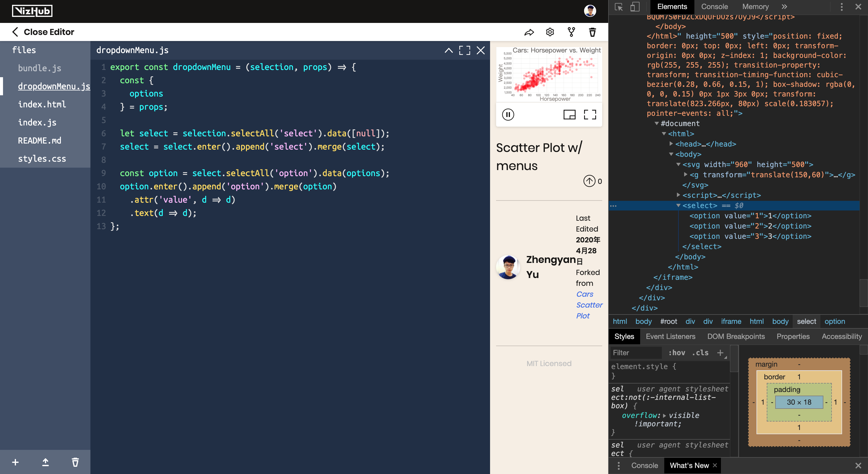Add a new style rule with the plus icon
The image size is (868, 474).
720,352
